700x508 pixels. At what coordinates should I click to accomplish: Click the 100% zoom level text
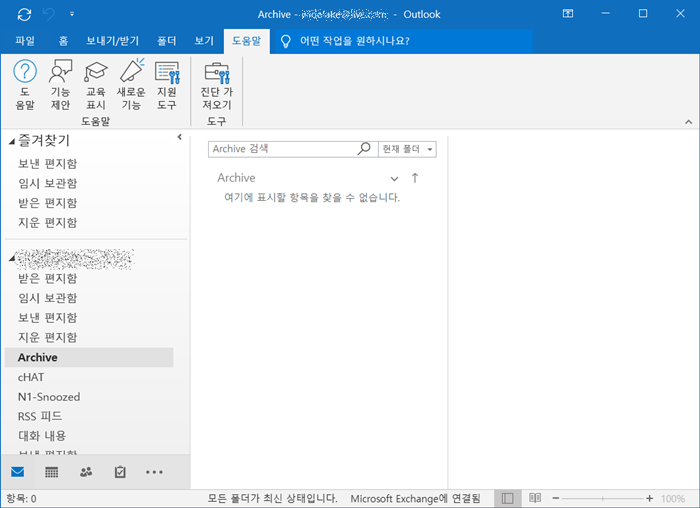pos(673,499)
